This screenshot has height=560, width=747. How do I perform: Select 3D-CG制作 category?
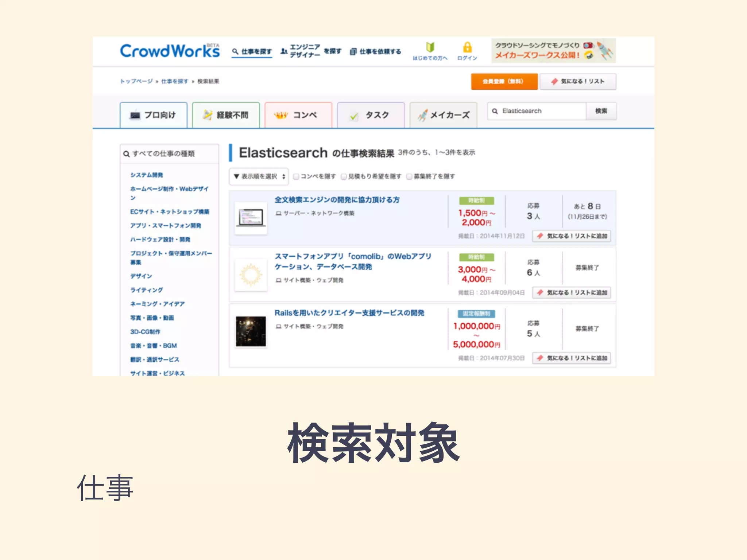tap(145, 332)
